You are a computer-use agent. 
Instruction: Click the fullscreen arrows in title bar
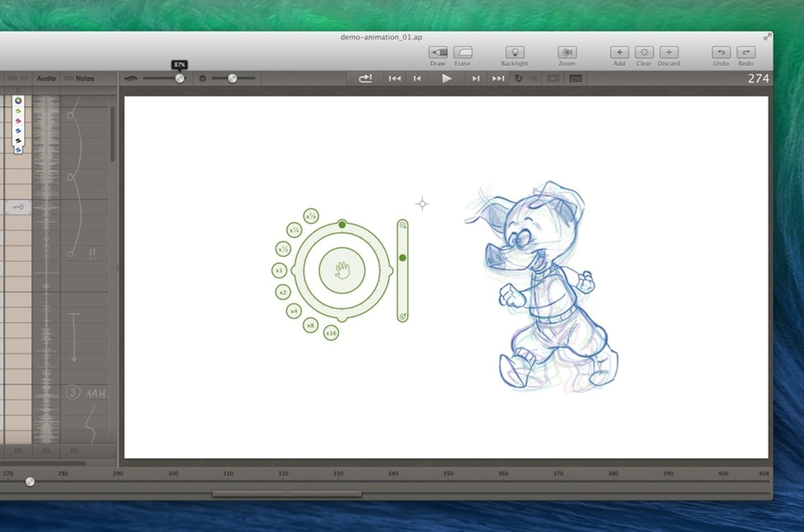[767, 37]
